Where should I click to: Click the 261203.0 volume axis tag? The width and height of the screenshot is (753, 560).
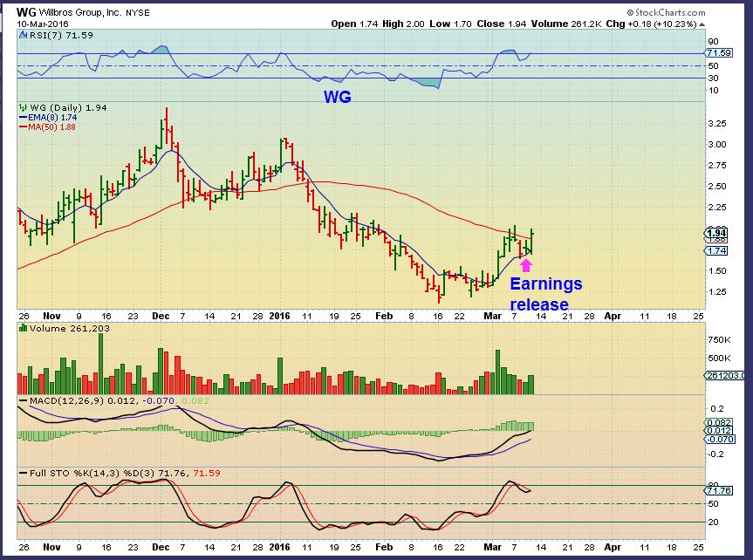725,375
